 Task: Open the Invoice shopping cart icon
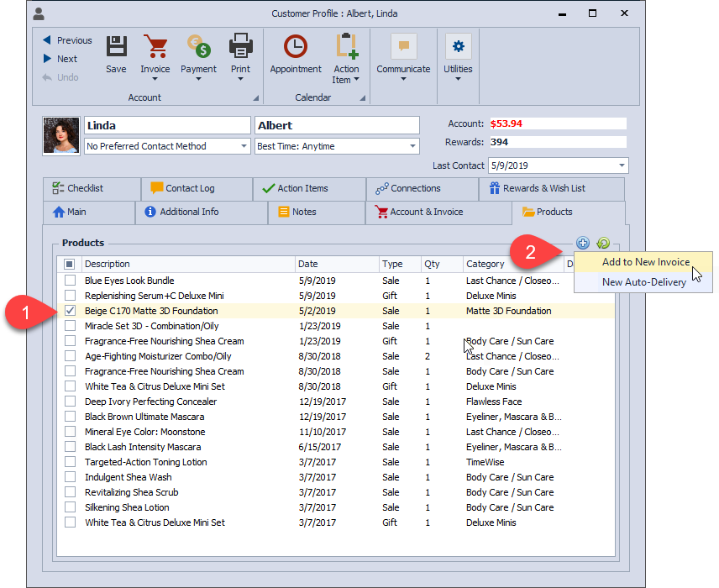point(155,47)
